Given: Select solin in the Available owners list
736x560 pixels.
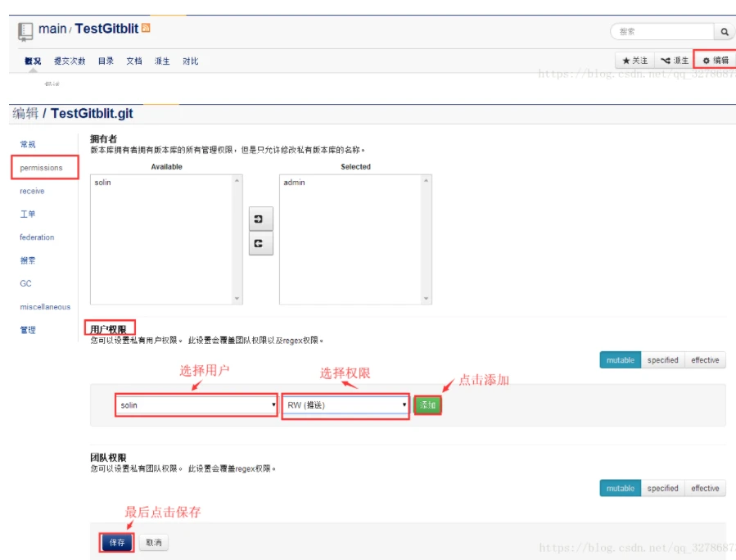Looking at the screenshot, I should point(102,183).
